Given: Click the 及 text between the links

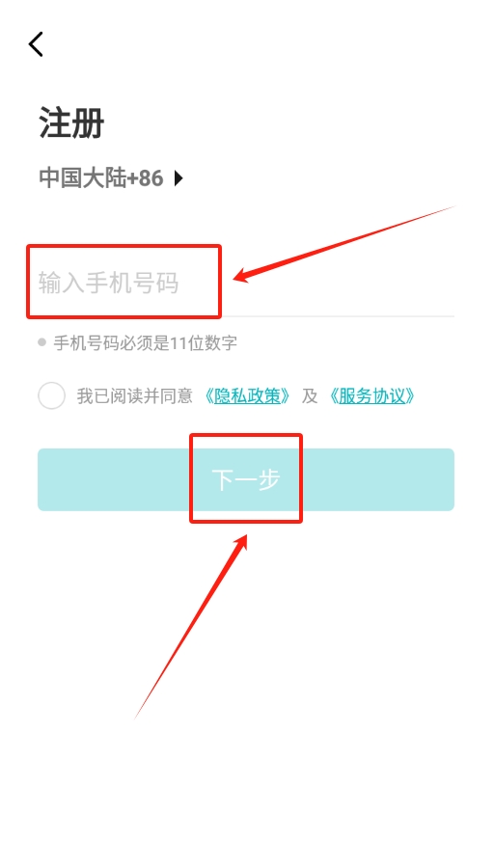Looking at the screenshot, I should point(310,395).
